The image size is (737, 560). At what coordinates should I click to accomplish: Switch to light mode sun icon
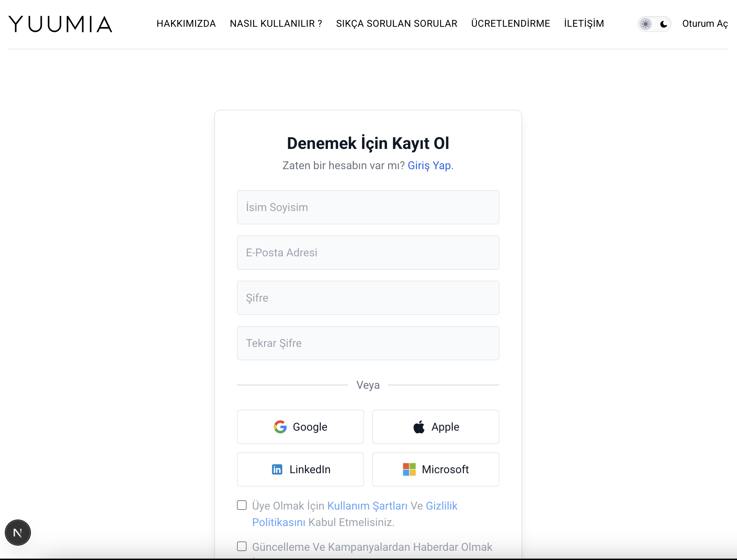pos(646,24)
